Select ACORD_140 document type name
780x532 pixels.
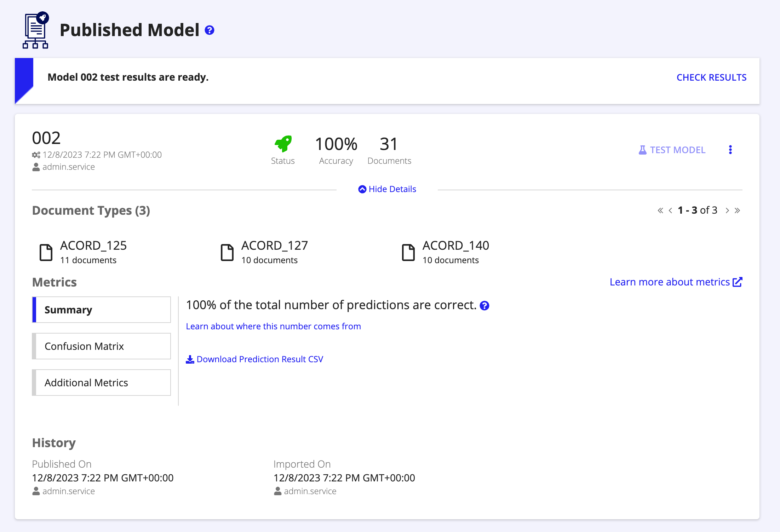[456, 245]
